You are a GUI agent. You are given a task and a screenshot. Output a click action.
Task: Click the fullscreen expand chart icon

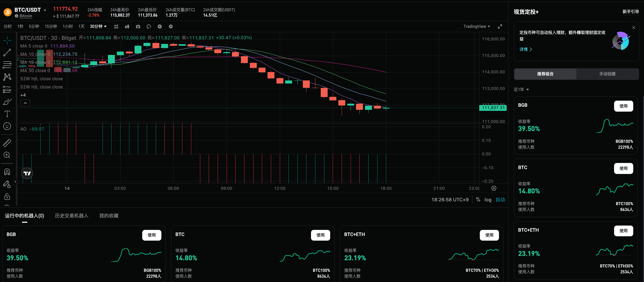point(500,27)
